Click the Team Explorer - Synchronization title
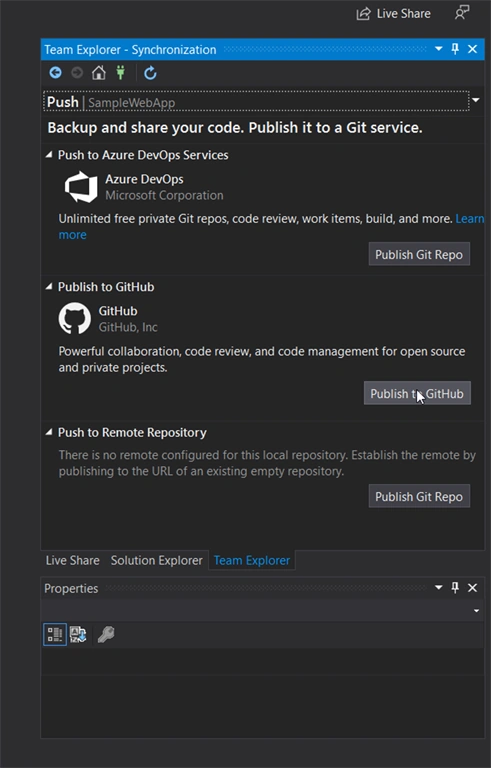 130,49
